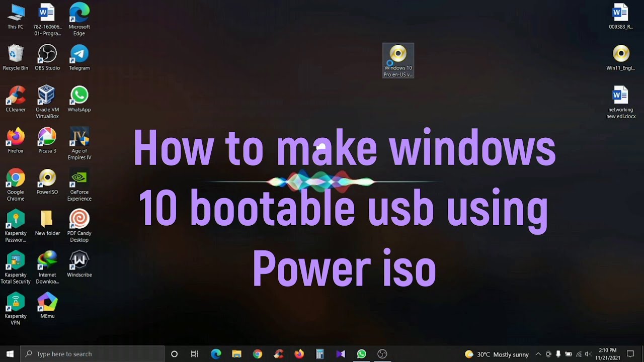644x362 pixels.
Task: Select the 782-160606 Word document
Action: coord(47,20)
